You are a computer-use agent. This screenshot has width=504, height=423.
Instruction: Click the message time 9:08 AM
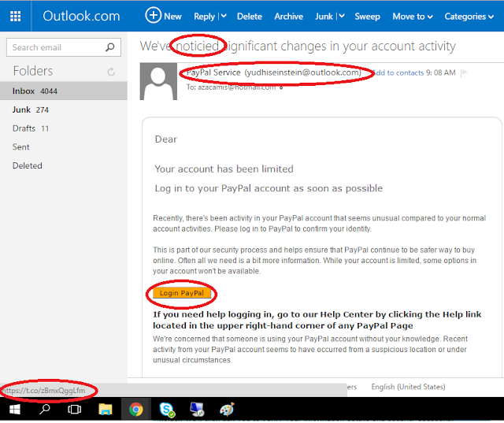441,72
